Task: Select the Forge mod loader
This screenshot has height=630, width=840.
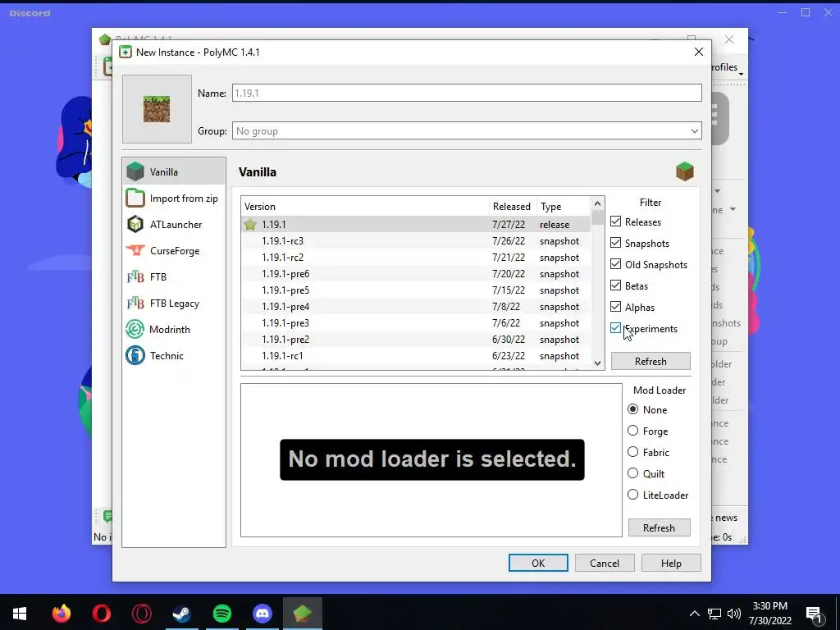Action: coord(632,431)
